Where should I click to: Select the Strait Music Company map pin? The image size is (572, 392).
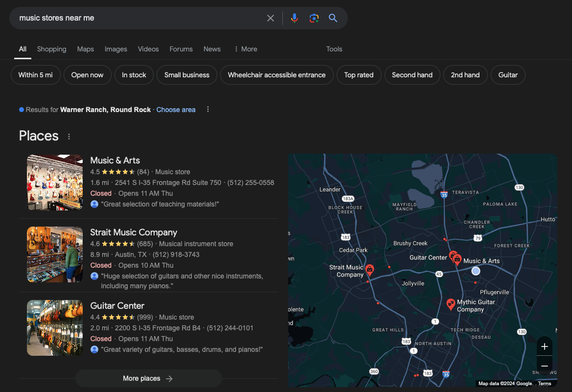tap(369, 270)
